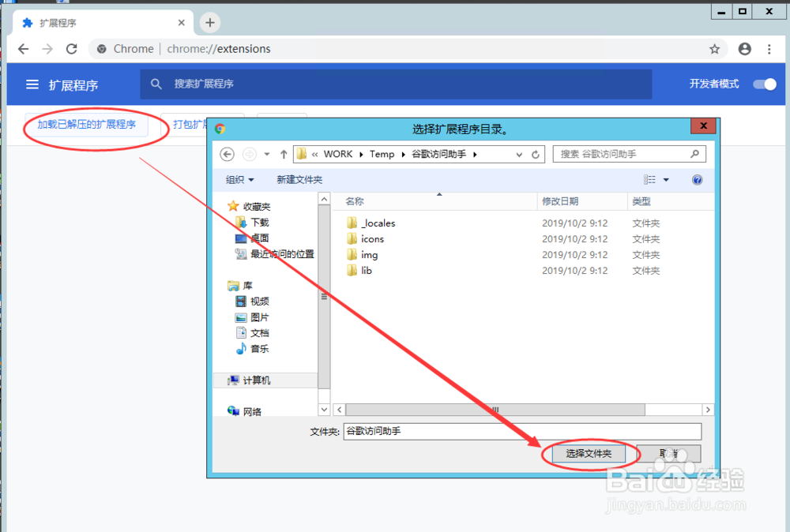Click file list scroll right arrow

708,410
